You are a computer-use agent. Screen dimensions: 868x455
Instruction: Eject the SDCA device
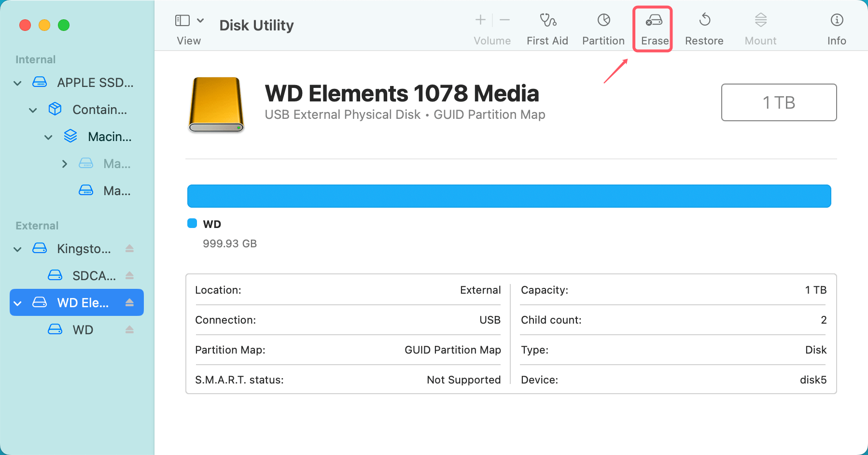point(129,275)
